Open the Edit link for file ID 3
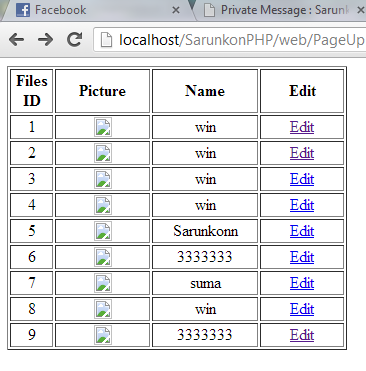 point(302,179)
